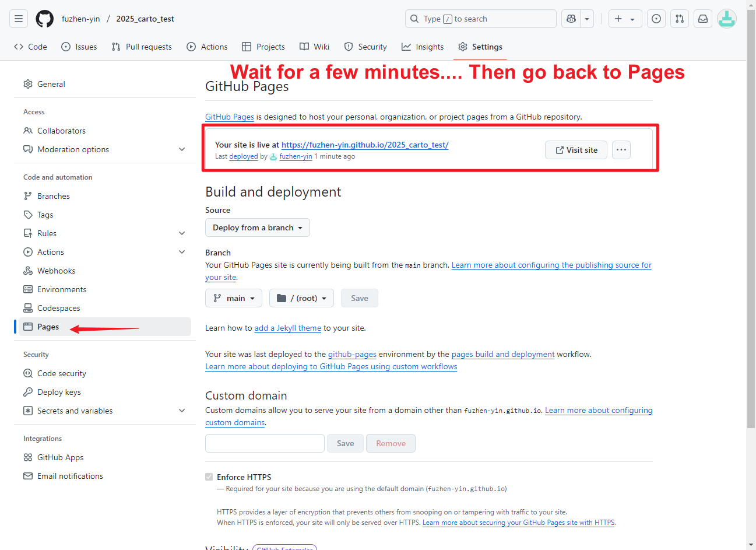Open securing GitHub Pages with HTTPS link
Screen dimensions: 756x550
pyautogui.click(x=519, y=523)
